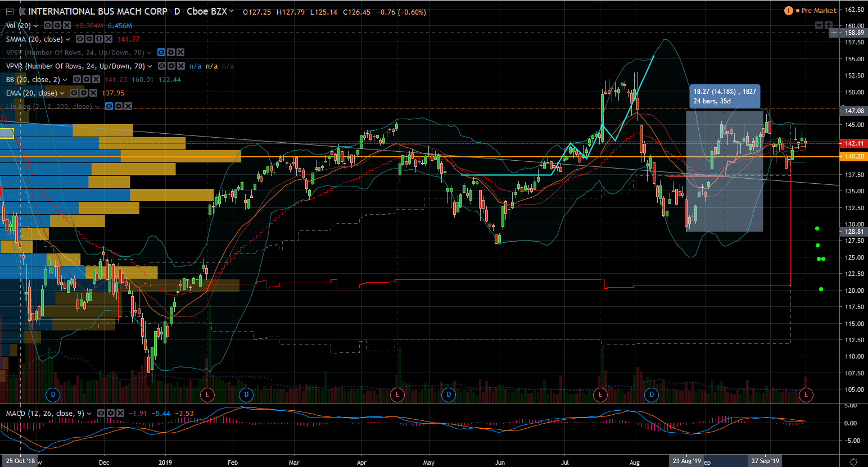Image resolution: width=868 pixels, height=467 pixels.
Task: Open Lin Reg settings
Action: [x=119, y=106]
